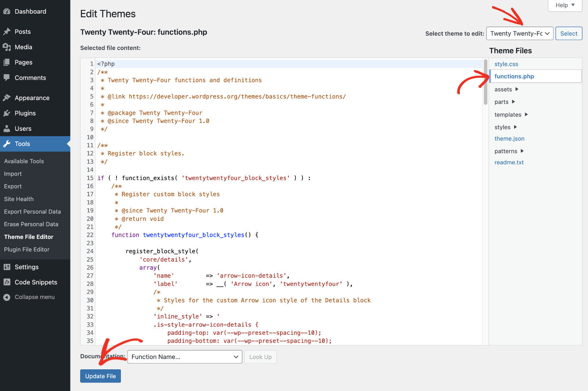The width and height of the screenshot is (588, 391).
Task: Click the Tools wrench icon
Action: 7,144
